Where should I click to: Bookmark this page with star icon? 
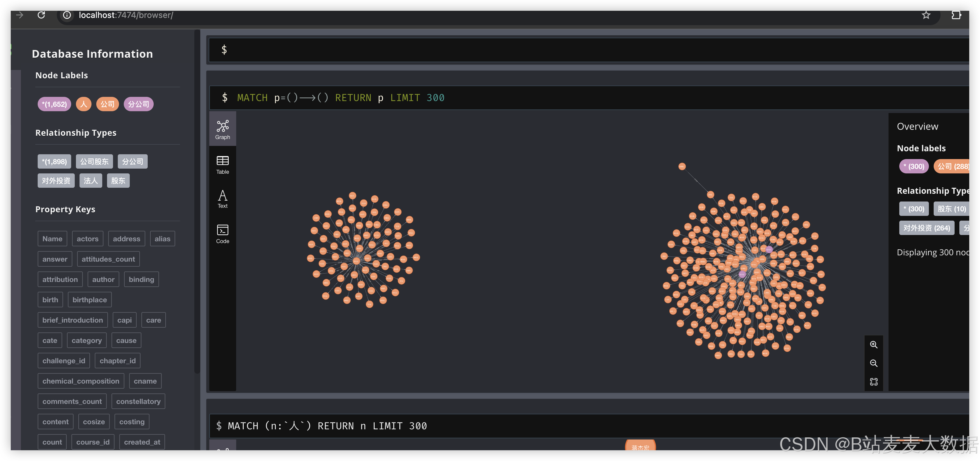926,15
